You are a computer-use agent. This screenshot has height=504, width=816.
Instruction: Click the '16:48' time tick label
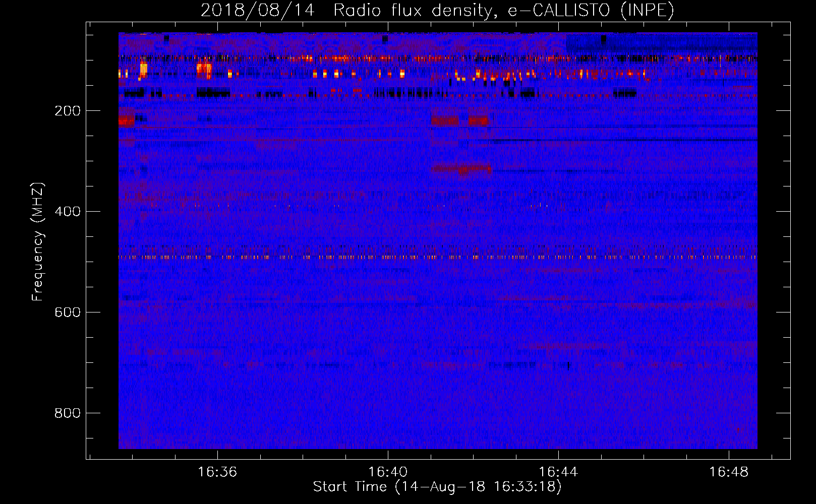pyautogui.click(x=729, y=472)
